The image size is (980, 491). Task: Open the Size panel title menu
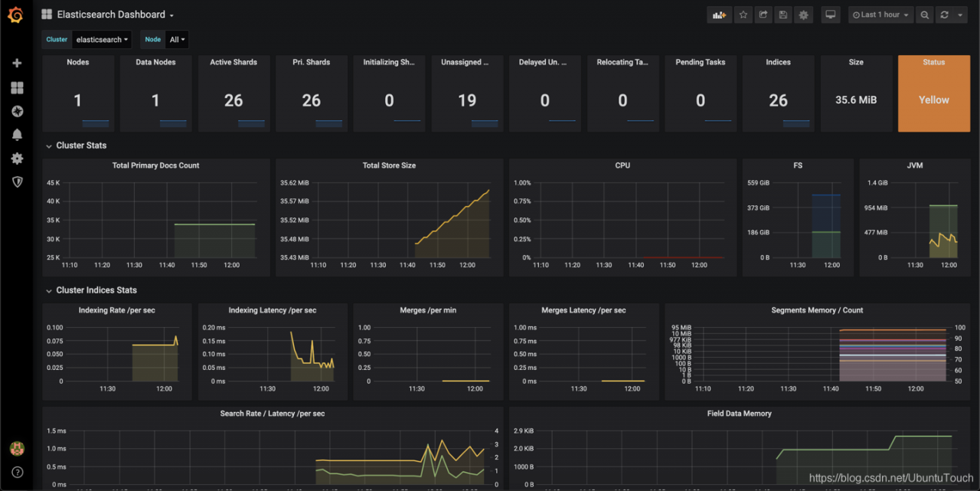point(856,62)
